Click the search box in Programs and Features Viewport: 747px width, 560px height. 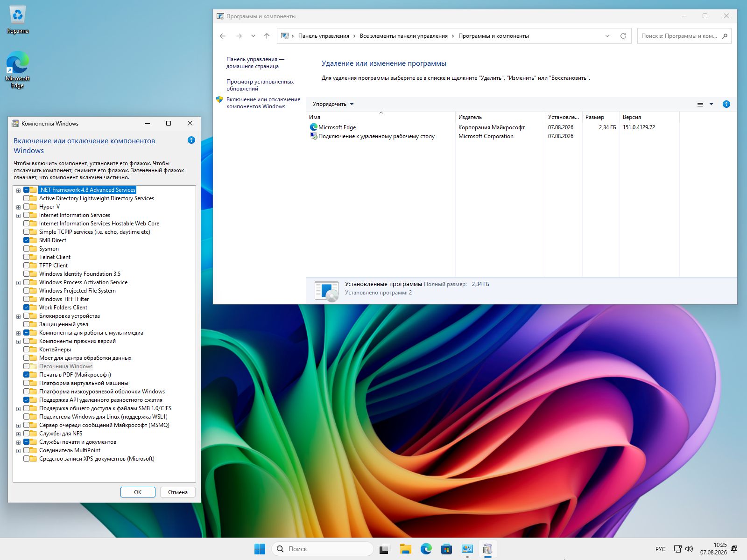[x=684, y=36]
